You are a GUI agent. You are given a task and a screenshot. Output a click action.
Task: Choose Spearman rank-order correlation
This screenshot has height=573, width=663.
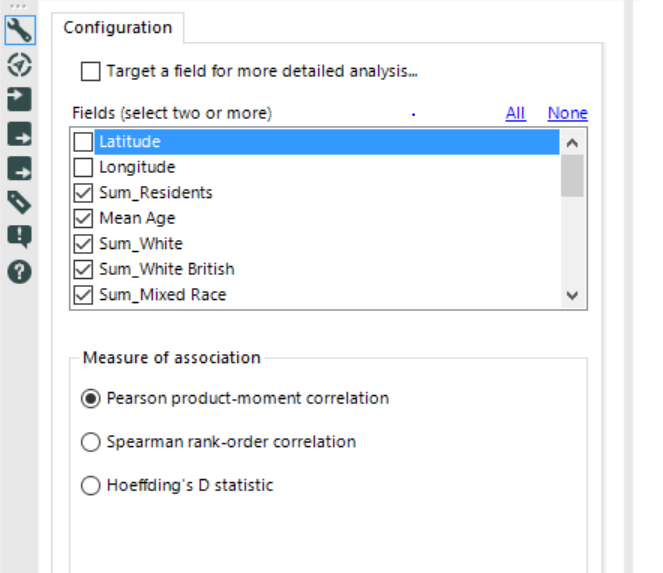[x=91, y=442]
